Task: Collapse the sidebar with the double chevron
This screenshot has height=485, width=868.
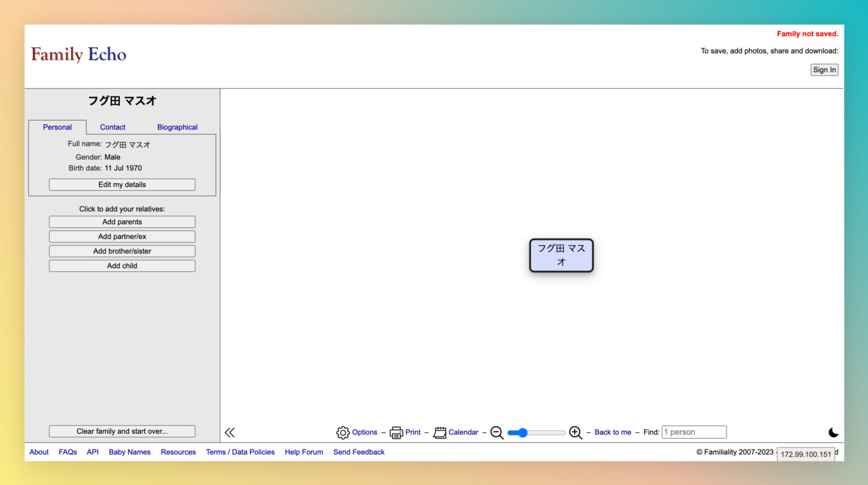Action: pyautogui.click(x=229, y=432)
